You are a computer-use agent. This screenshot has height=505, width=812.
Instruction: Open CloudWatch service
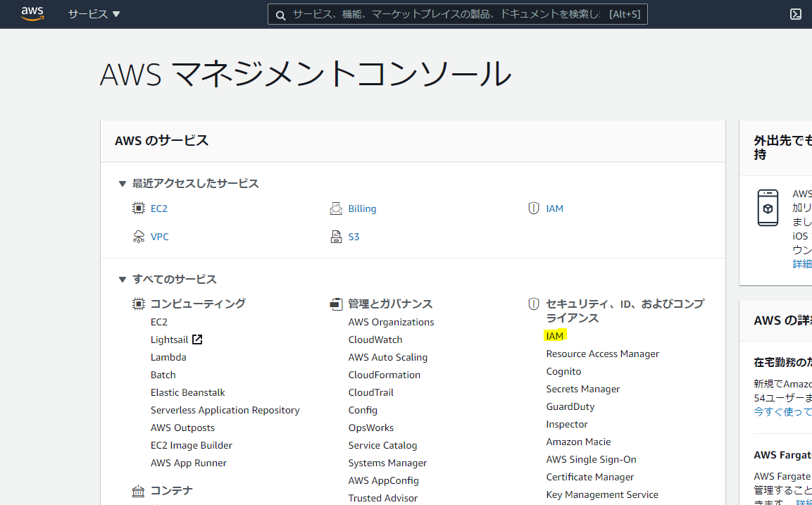[375, 339]
